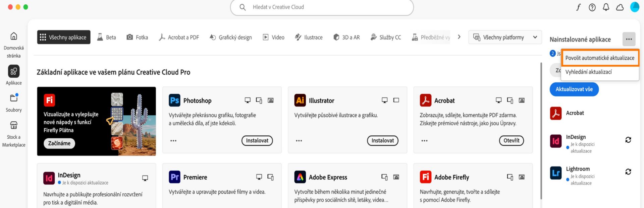Click Otevřít for Acrobat
This screenshot has width=644, height=208.
pos(512,141)
